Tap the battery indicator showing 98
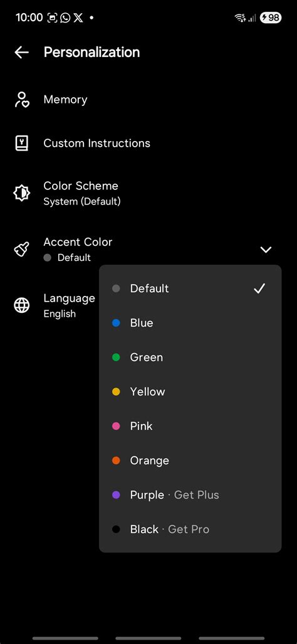Viewport: 297px width, 644px height. coord(271,18)
